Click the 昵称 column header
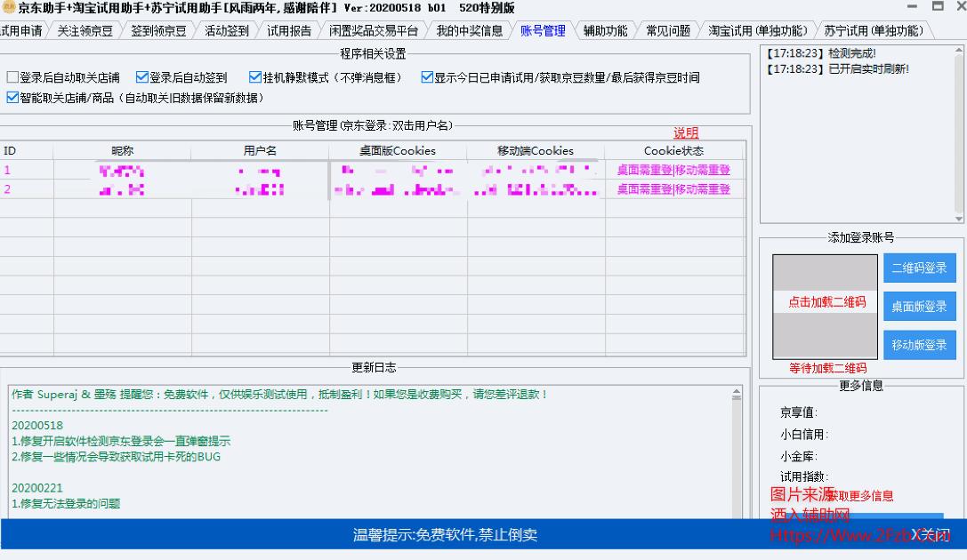 122,151
